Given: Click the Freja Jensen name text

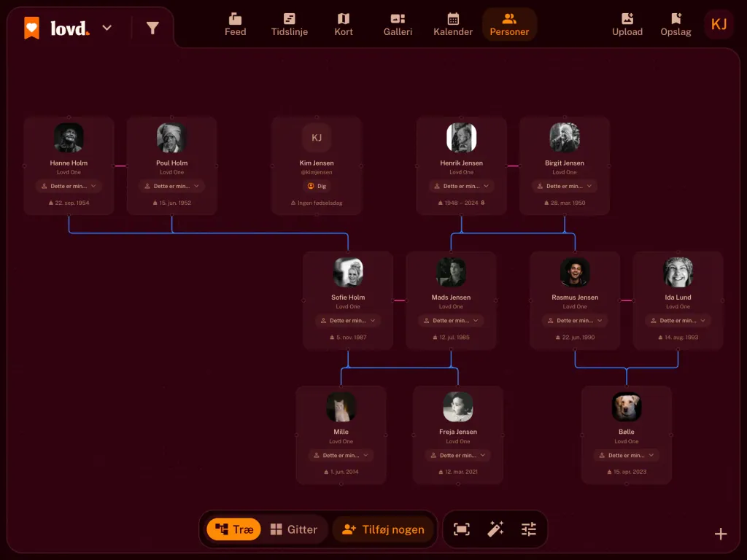Looking at the screenshot, I should 458,432.
